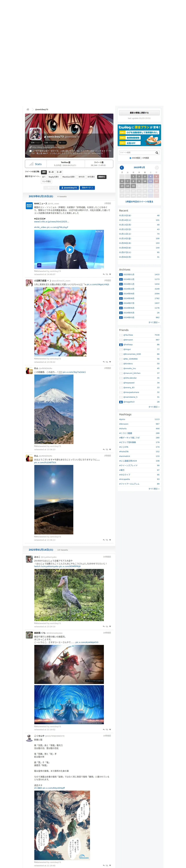Click list icon beside 2024年10月 archive

(121, 289)
